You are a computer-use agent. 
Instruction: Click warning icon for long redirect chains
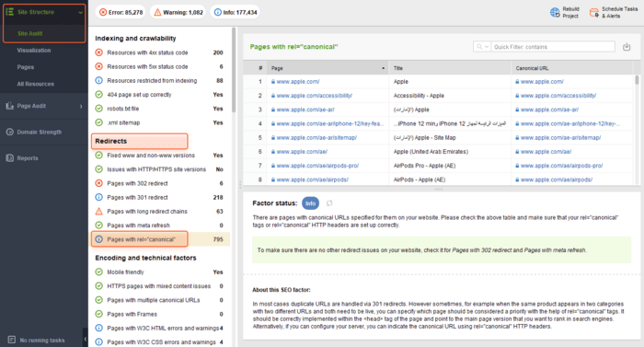99,212
